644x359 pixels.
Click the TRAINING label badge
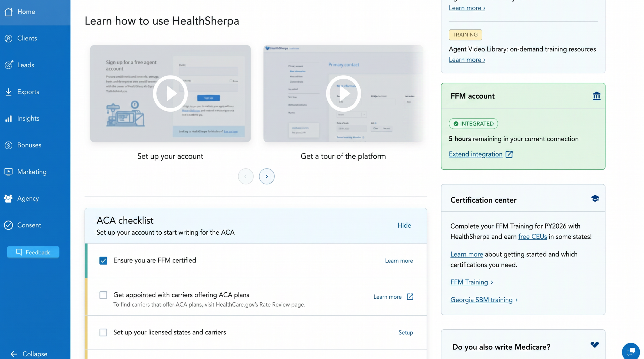click(x=465, y=35)
